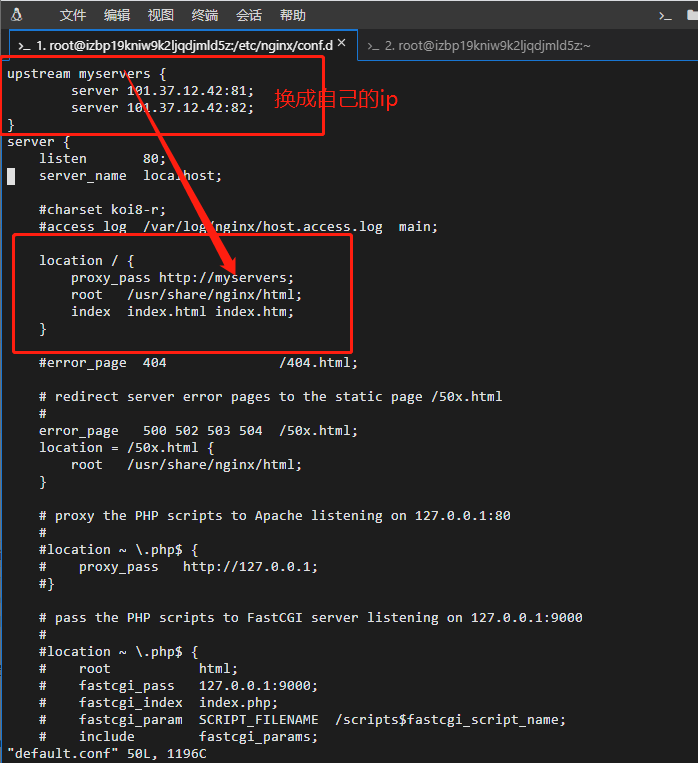Click '#access_log /var/log/nginx/host.access.log main;' line
This screenshot has height=763, width=698.
tap(239, 227)
